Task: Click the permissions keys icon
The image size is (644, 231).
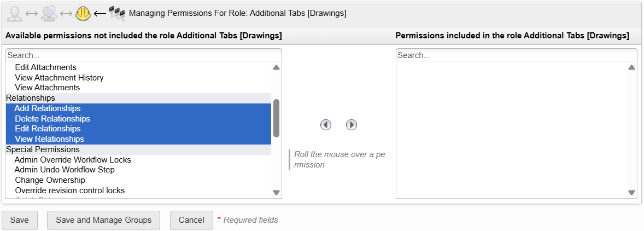Action: (117, 13)
